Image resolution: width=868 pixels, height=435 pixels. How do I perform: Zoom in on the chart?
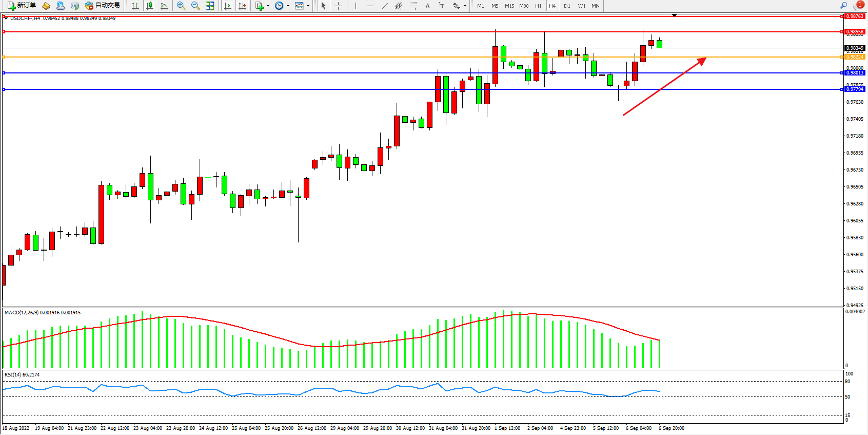pos(181,6)
